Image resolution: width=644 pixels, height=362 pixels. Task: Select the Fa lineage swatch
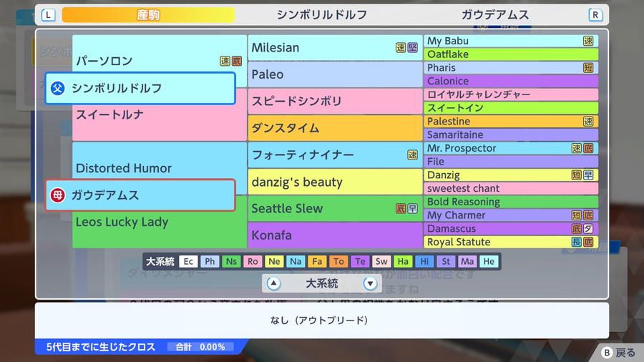[317, 261]
